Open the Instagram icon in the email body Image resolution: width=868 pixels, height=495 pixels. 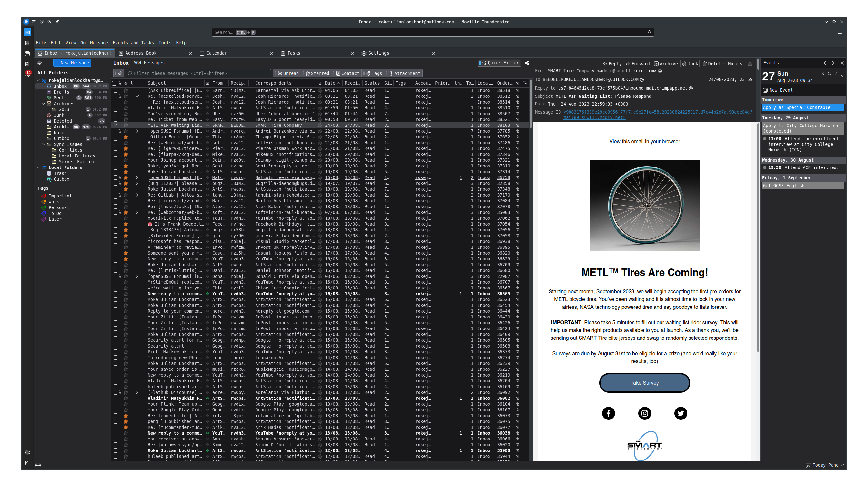point(644,413)
